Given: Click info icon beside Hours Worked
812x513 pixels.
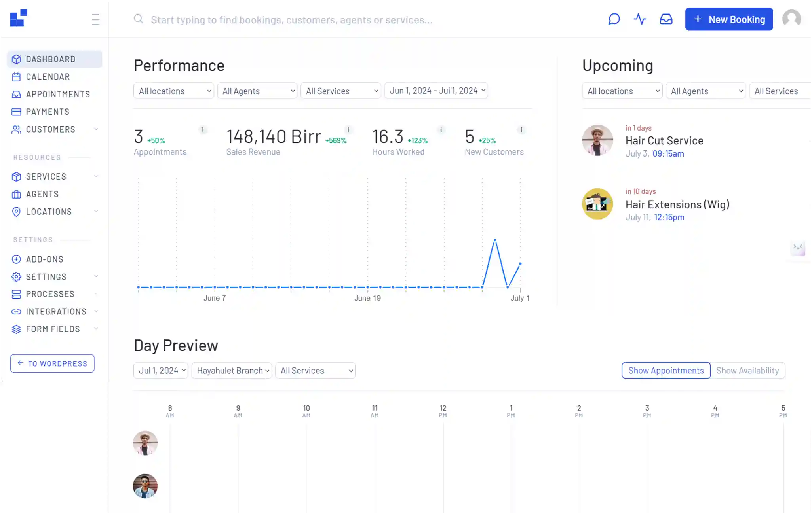Looking at the screenshot, I should pos(441,129).
